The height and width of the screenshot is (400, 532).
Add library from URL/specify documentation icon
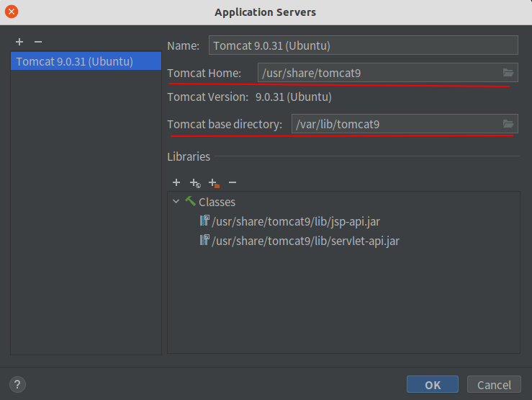tap(195, 183)
